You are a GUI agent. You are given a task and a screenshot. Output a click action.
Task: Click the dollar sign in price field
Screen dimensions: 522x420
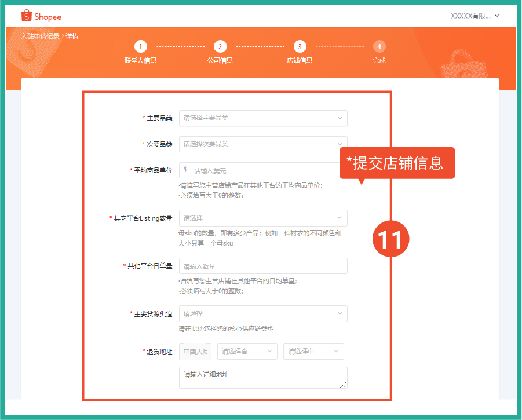185,169
